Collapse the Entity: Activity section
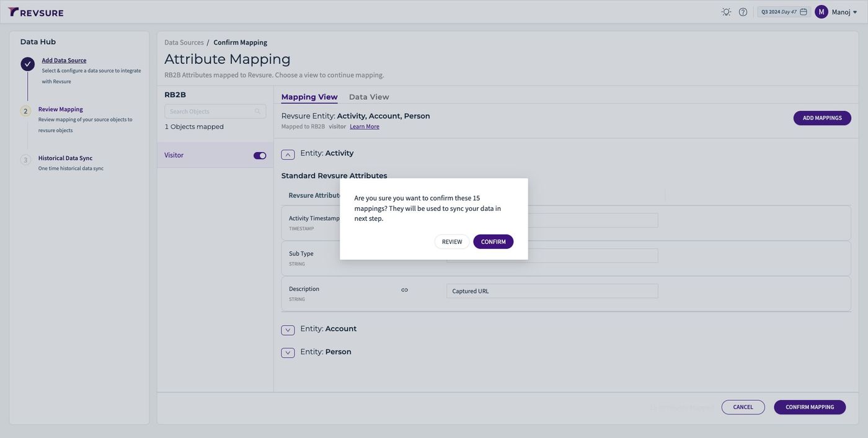This screenshot has width=868, height=438. [x=288, y=154]
